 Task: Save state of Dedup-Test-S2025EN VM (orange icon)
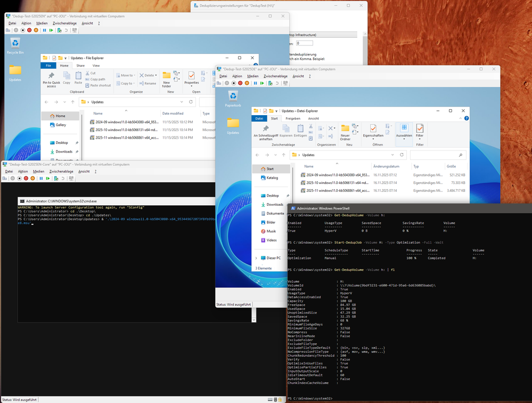[x=36, y=30]
